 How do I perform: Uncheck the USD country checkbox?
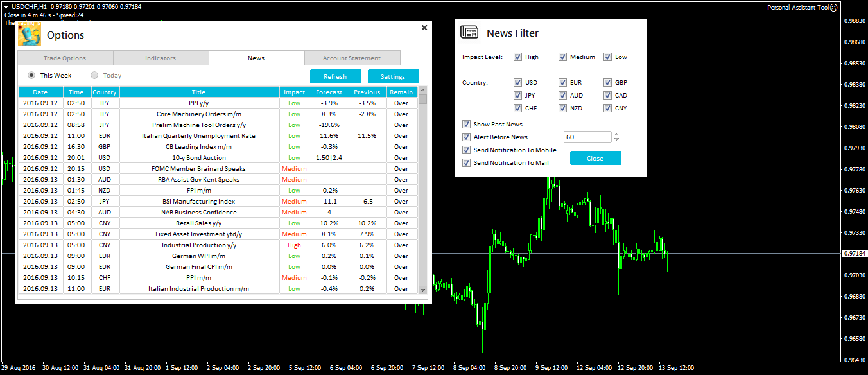[x=517, y=82]
